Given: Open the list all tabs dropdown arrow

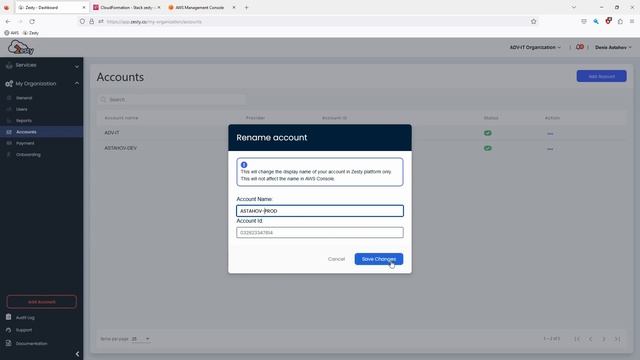Looking at the screenshot, I should (573, 7).
